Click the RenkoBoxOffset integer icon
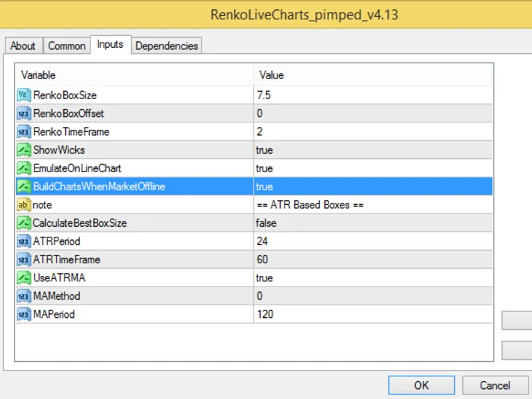Image resolution: width=532 pixels, height=399 pixels. pyautogui.click(x=24, y=113)
